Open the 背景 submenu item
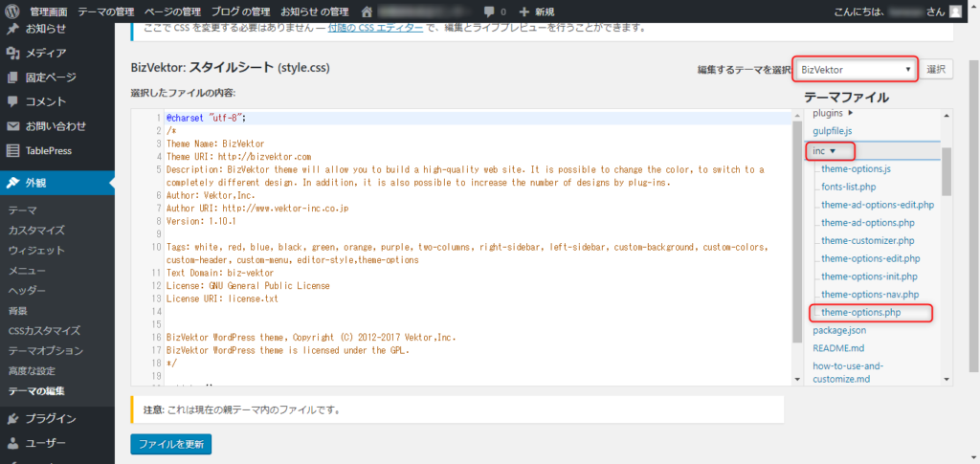The height and width of the screenshot is (464, 980). 17,310
